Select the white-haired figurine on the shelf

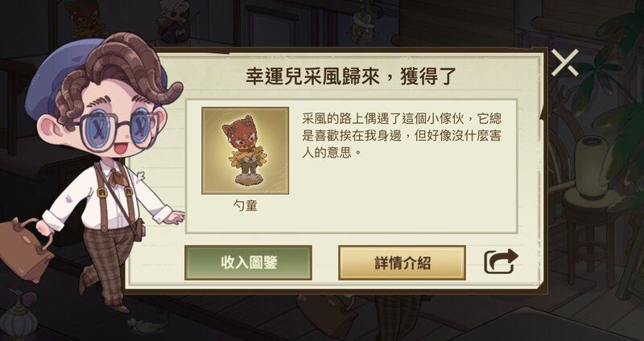172,21
